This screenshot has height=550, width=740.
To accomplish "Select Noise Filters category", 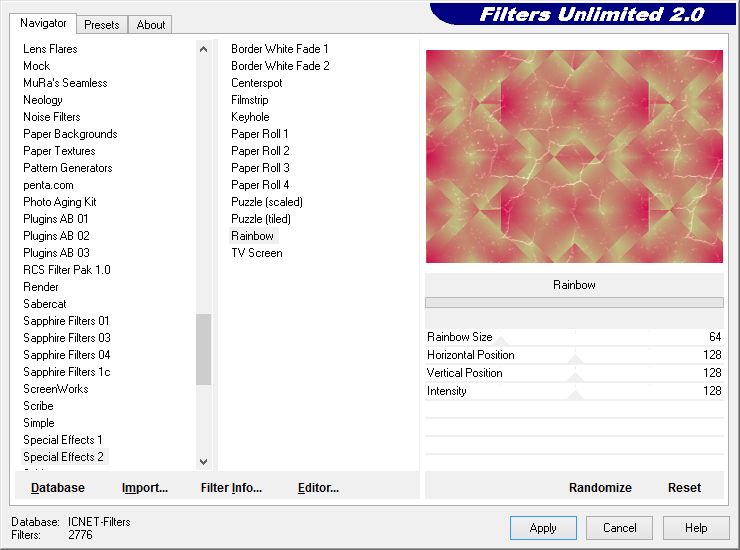I will tap(51, 117).
